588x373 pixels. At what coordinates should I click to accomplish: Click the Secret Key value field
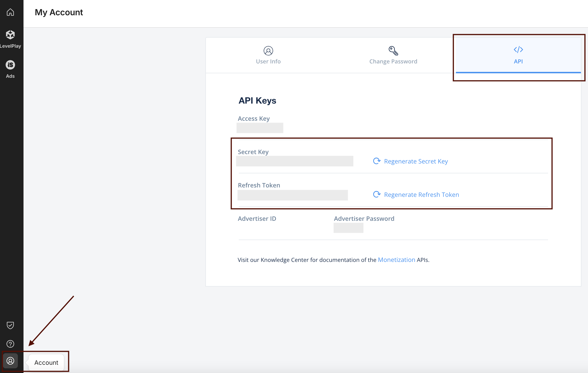(x=294, y=161)
